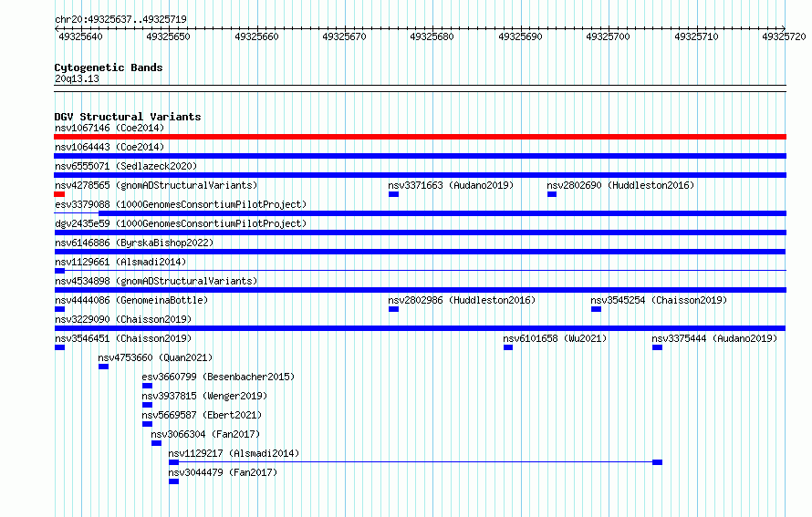Click the blue block under nsv5669587
Screen dimensions: 812x517
click(x=147, y=424)
